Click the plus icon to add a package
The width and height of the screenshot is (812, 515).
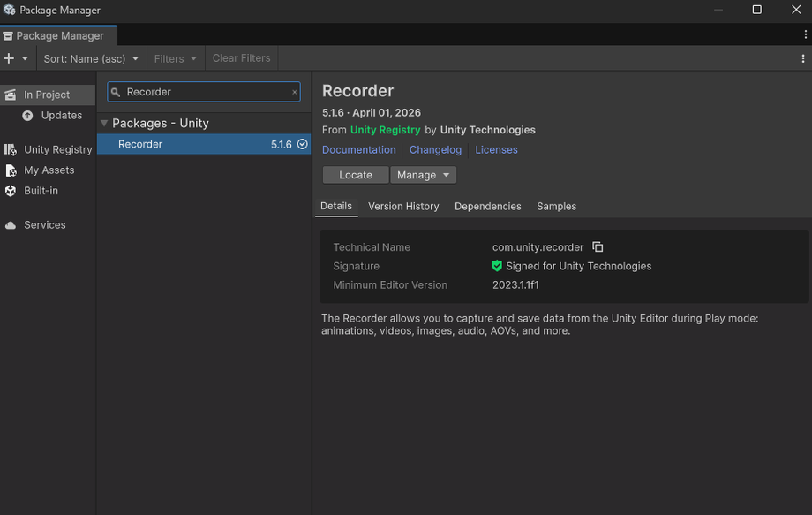coord(9,58)
